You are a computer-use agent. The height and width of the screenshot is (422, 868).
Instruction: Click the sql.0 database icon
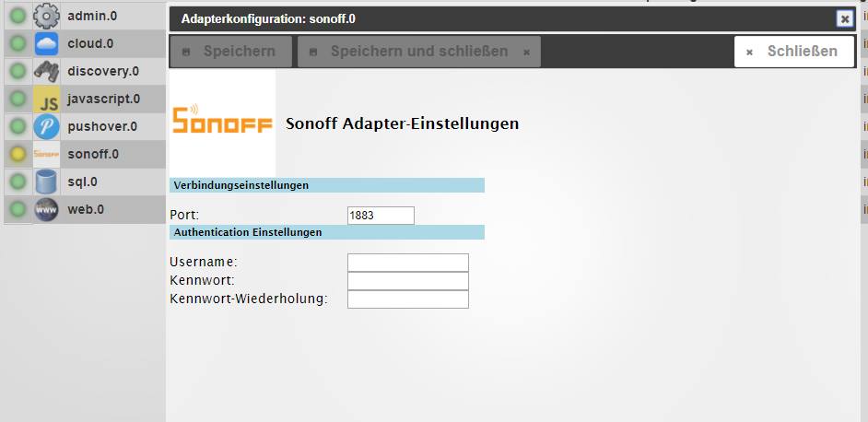tap(46, 182)
